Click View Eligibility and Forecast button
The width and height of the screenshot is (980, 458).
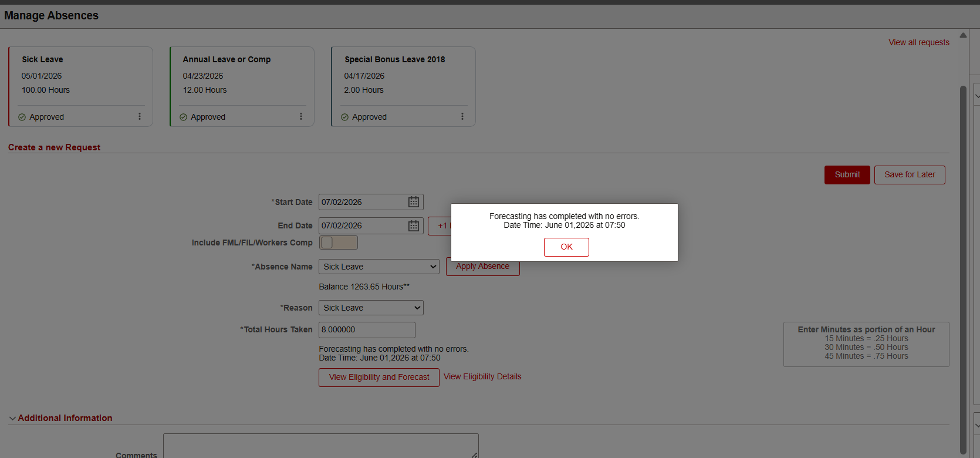pyautogui.click(x=379, y=378)
